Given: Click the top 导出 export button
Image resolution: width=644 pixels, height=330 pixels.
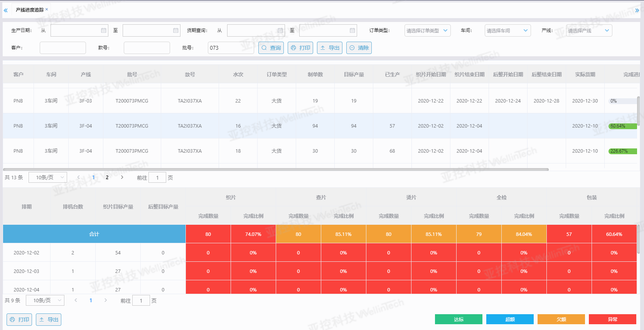Looking at the screenshot, I should [x=330, y=48].
